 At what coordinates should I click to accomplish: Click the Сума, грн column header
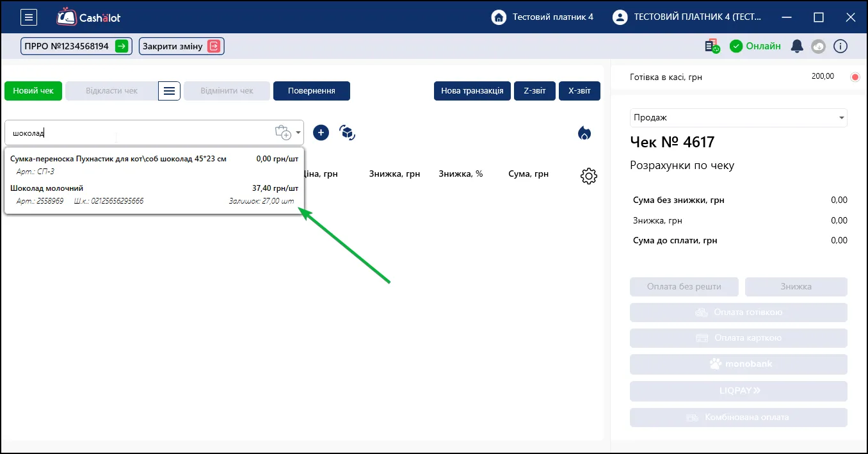click(528, 174)
